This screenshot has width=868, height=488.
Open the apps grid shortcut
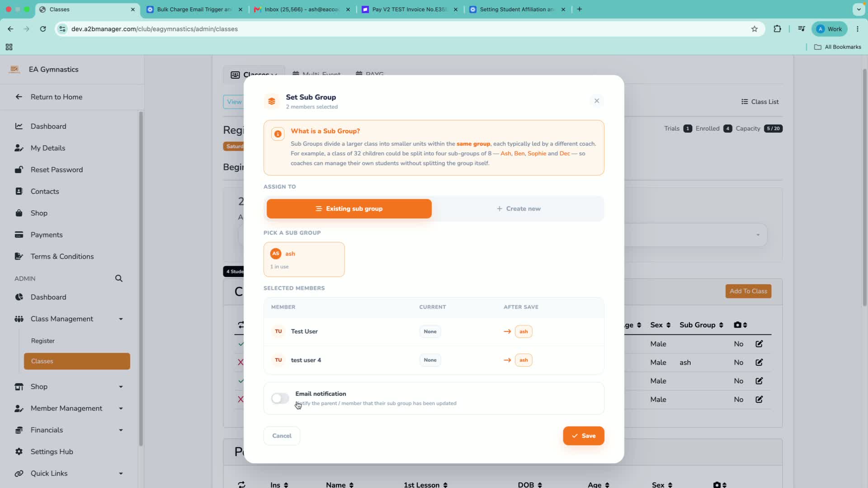pos(9,47)
